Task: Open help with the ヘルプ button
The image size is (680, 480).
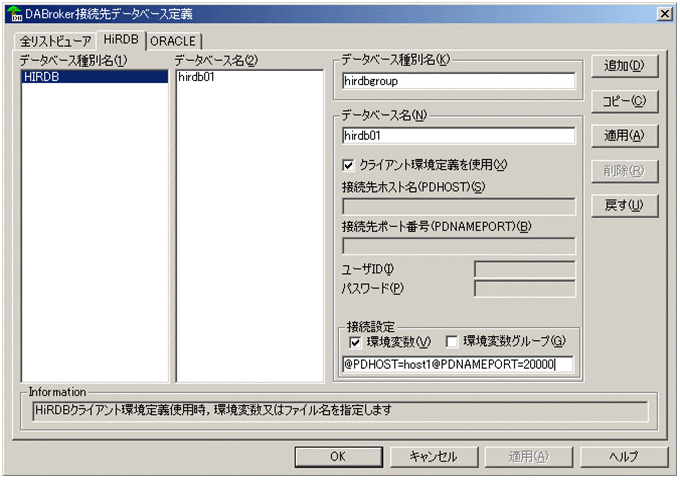Action: coord(624,457)
